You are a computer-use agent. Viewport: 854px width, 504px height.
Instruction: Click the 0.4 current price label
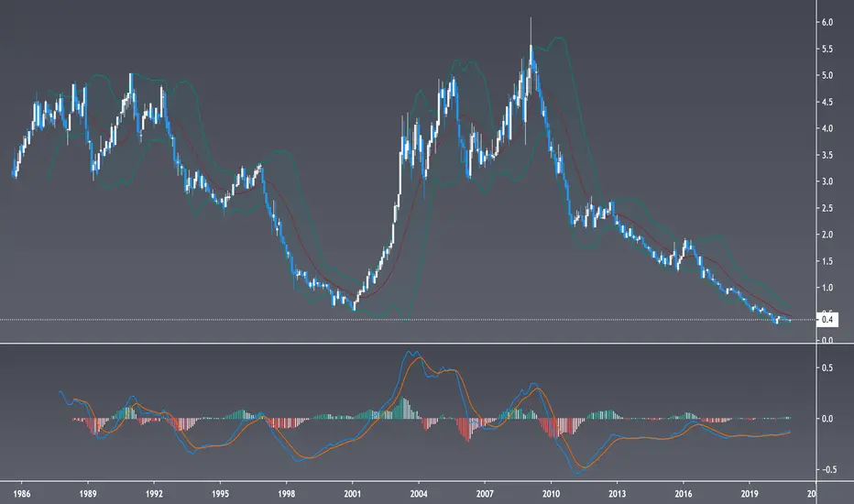click(827, 320)
